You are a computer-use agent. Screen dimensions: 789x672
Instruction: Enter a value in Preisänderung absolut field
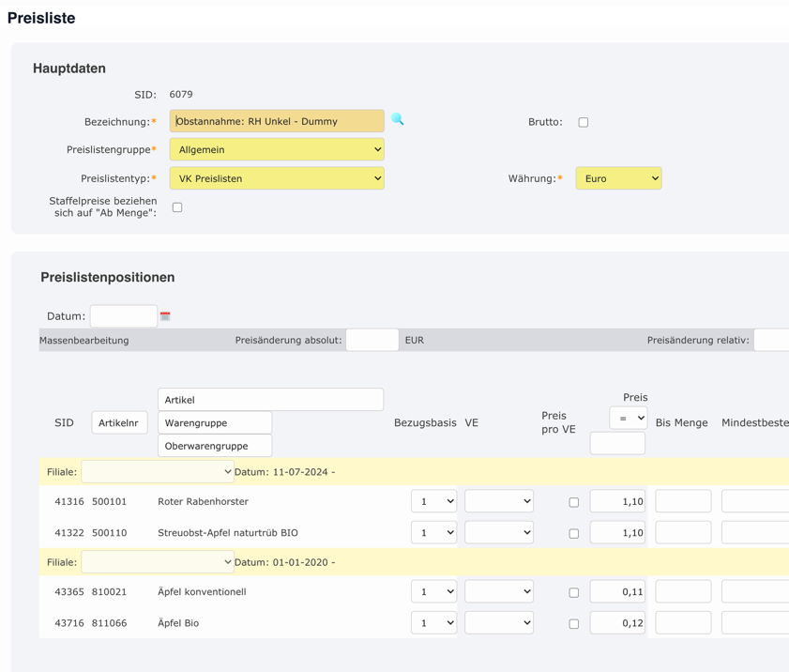372,340
